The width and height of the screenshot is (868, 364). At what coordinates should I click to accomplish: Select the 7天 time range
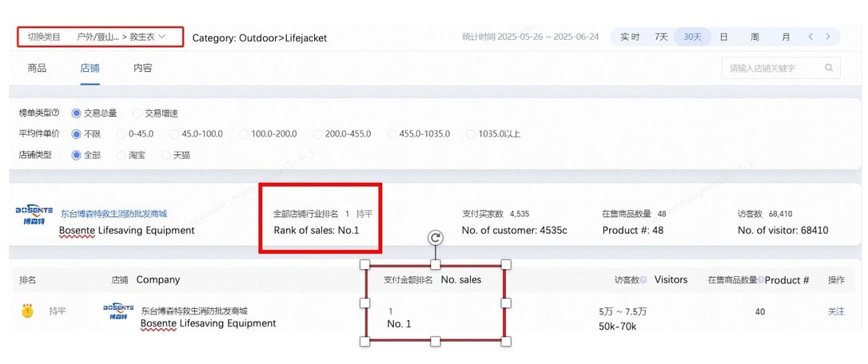(x=661, y=37)
